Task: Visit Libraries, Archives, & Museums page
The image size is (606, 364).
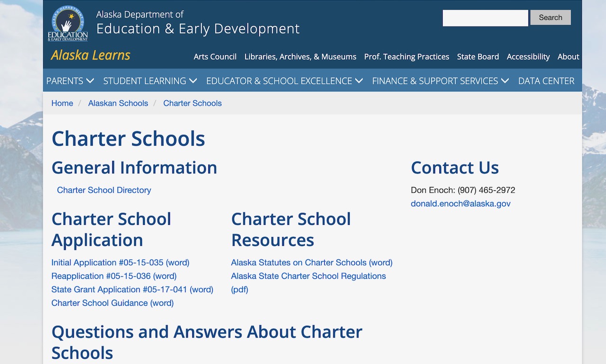Action: point(300,57)
